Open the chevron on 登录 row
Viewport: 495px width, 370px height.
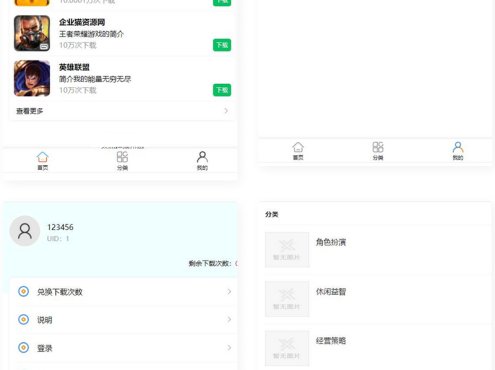coord(229,348)
